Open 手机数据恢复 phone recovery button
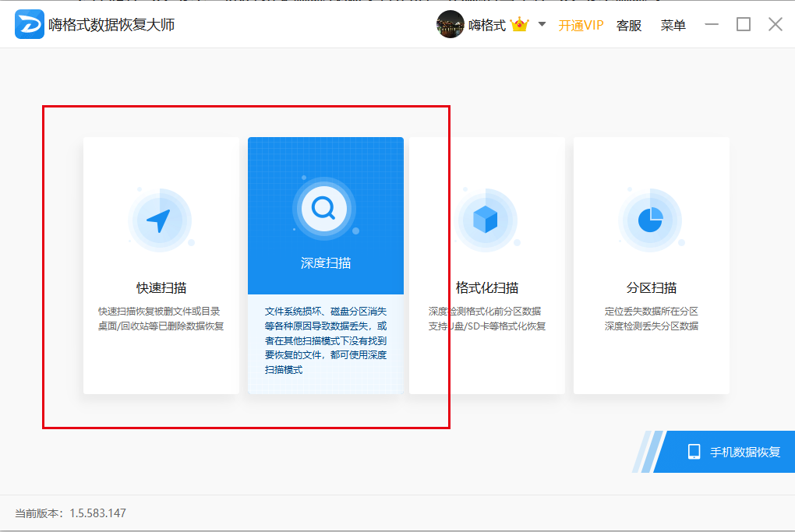The height and width of the screenshot is (532, 795). (x=724, y=452)
